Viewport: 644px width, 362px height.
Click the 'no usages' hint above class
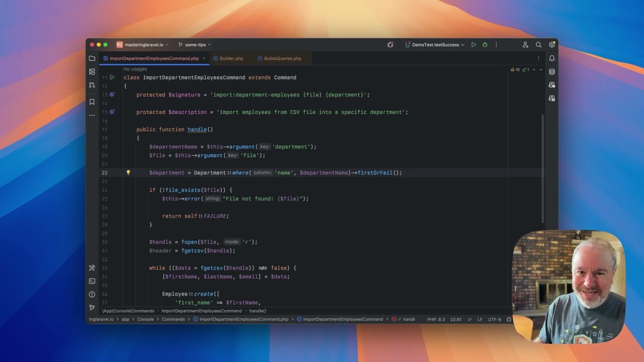(x=135, y=69)
